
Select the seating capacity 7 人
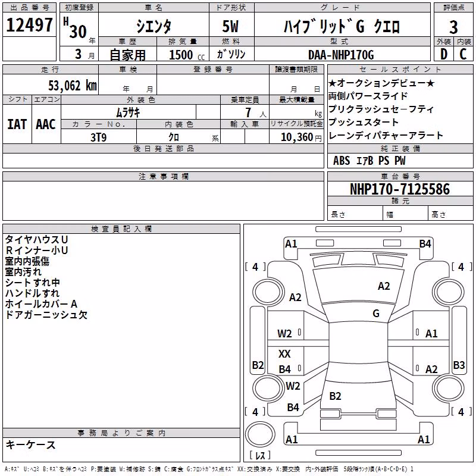click(256, 113)
